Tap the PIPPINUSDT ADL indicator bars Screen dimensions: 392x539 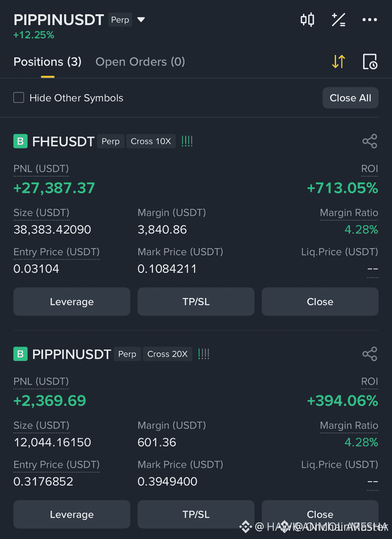tap(204, 354)
